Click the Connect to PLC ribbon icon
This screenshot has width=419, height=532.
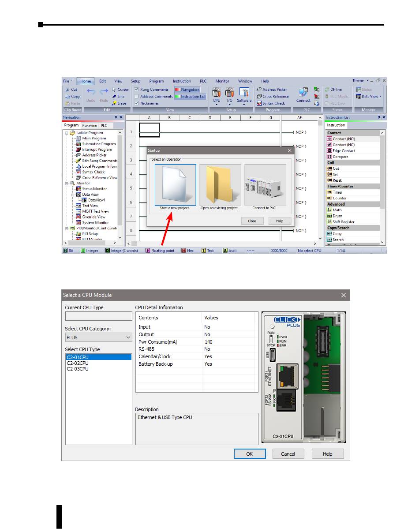click(x=303, y=95)
